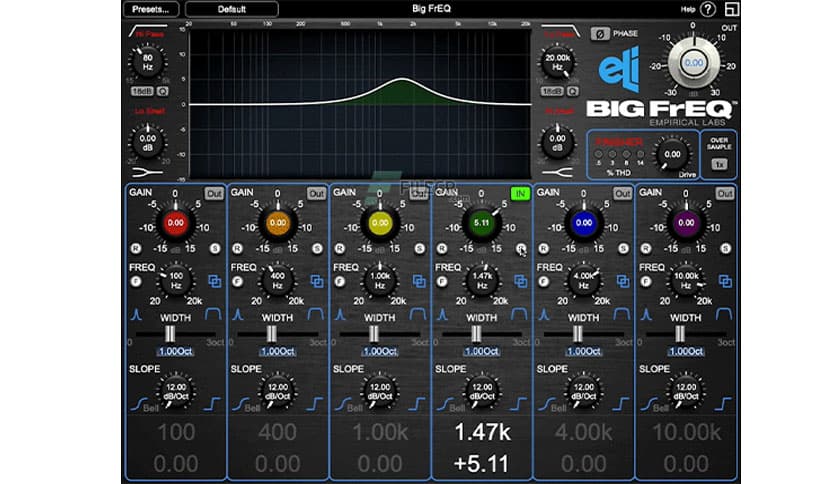The width and height of the screenshot is (836, 484).
Task: Select narrow peak width icon on orange 400 Hz band
Action: point(238,314)
